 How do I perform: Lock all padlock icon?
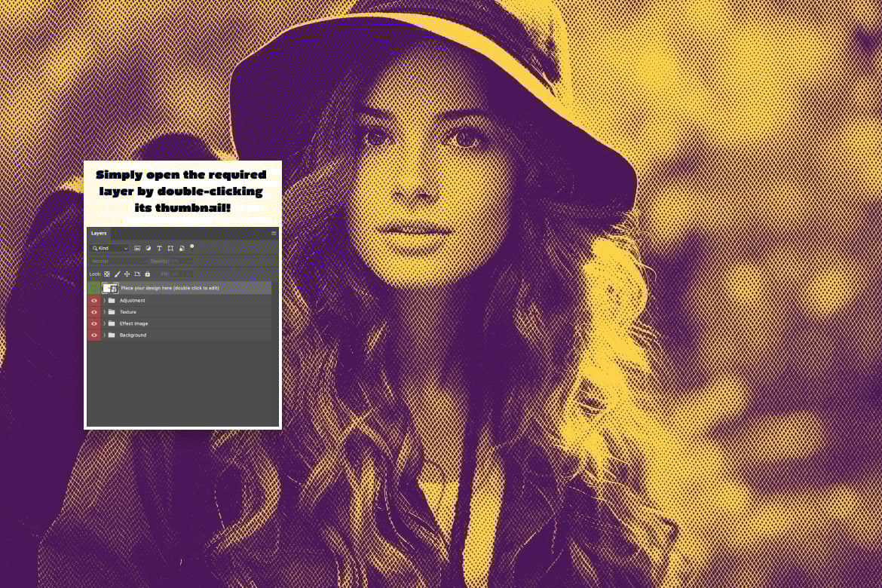(x=147, y=274)
